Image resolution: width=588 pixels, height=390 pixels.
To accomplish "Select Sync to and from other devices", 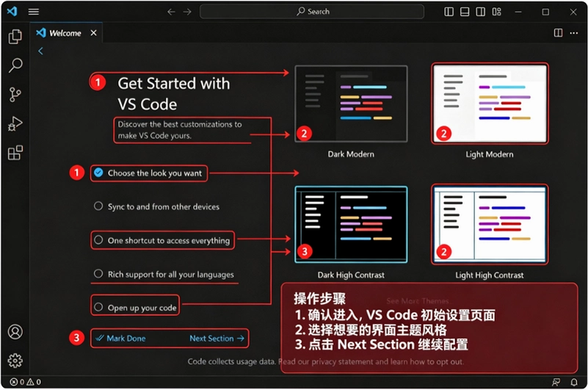I will pos(157,207).
